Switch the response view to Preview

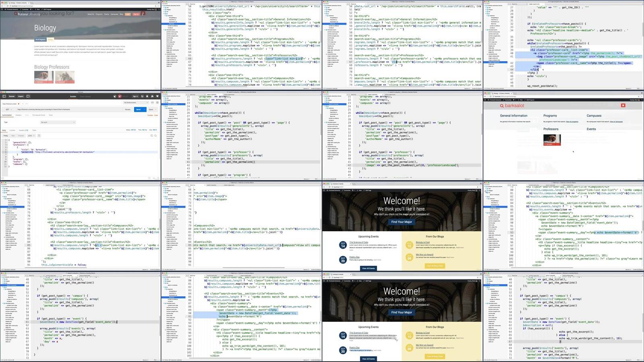(21, 136)
